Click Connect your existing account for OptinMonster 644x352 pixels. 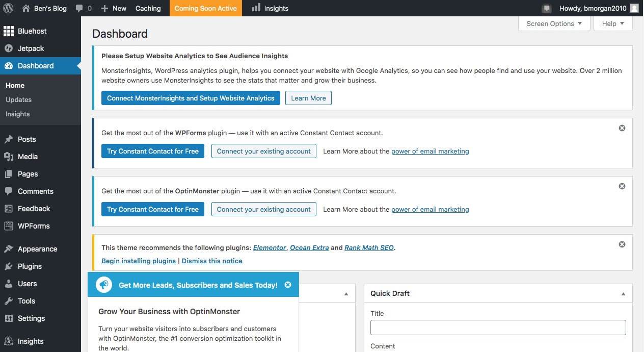pyautogui.click(x=264, y=209)
